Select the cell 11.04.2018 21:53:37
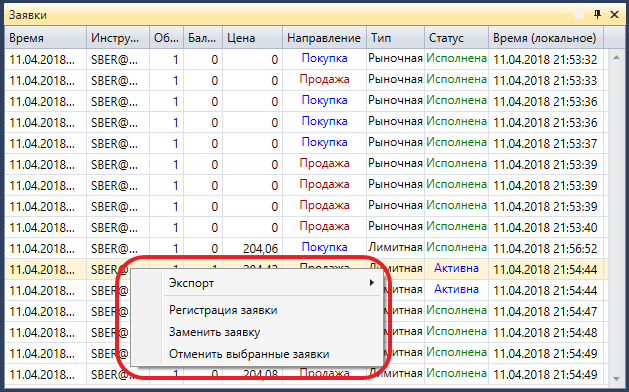This screenshot has width=629, height=392. [545, 143]
